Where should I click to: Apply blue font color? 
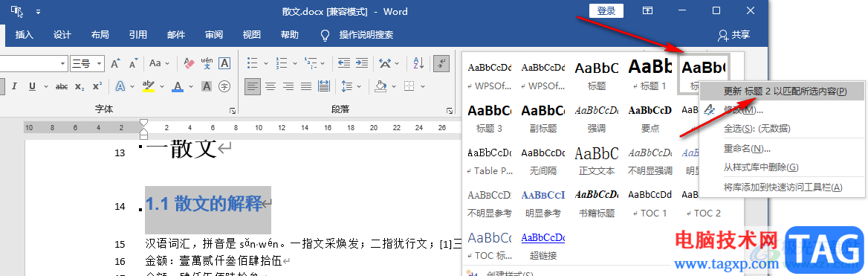coord(177,86)
